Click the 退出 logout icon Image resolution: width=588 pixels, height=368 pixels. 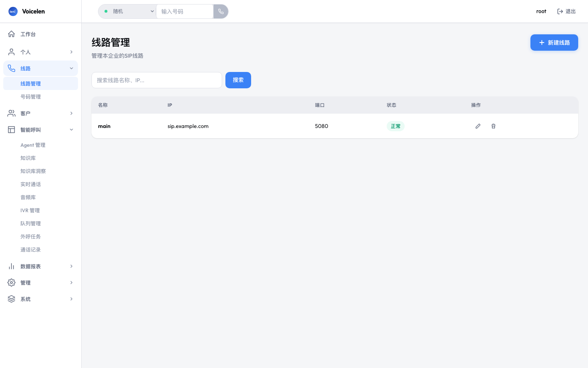tap(560, 11)
